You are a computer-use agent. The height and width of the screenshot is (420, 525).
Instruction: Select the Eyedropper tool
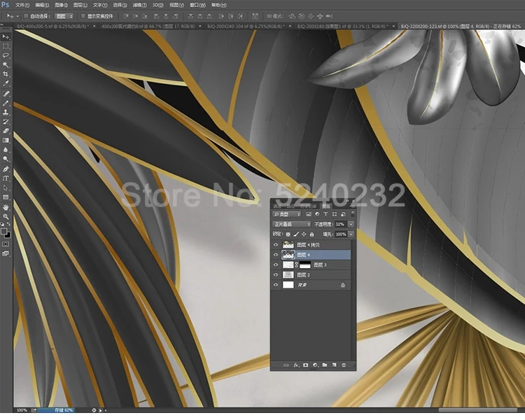click(x=6, y=83)
